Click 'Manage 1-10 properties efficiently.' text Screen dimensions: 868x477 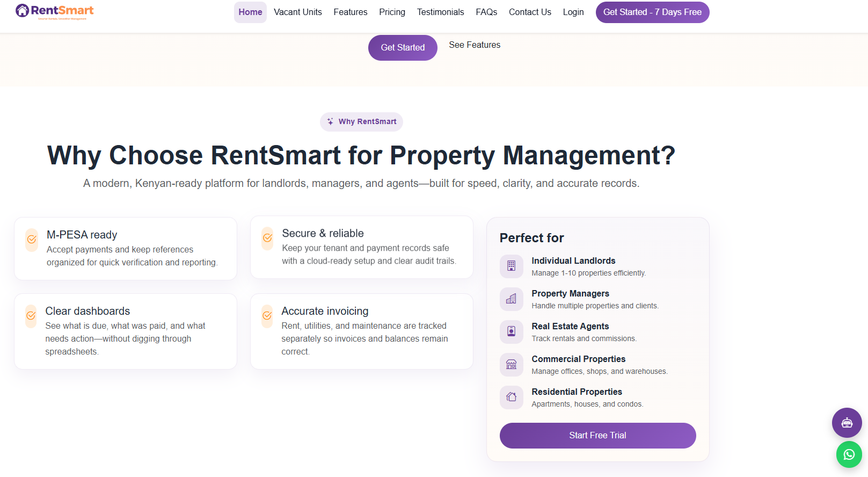pos(588,273)
